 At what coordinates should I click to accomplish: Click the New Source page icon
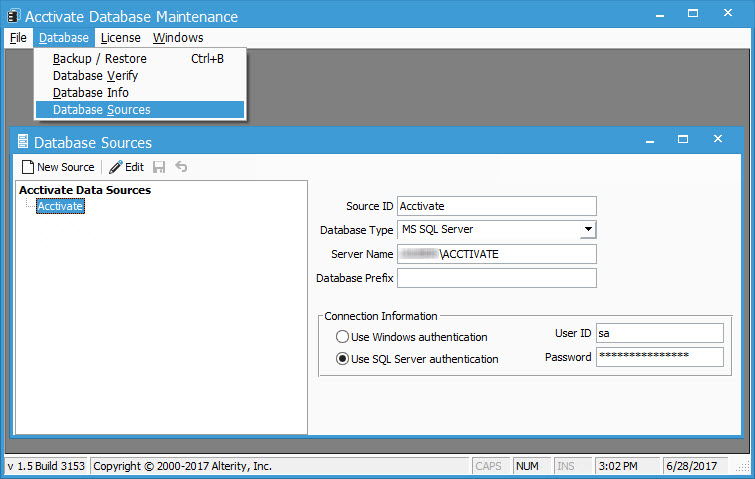[28, 167]
